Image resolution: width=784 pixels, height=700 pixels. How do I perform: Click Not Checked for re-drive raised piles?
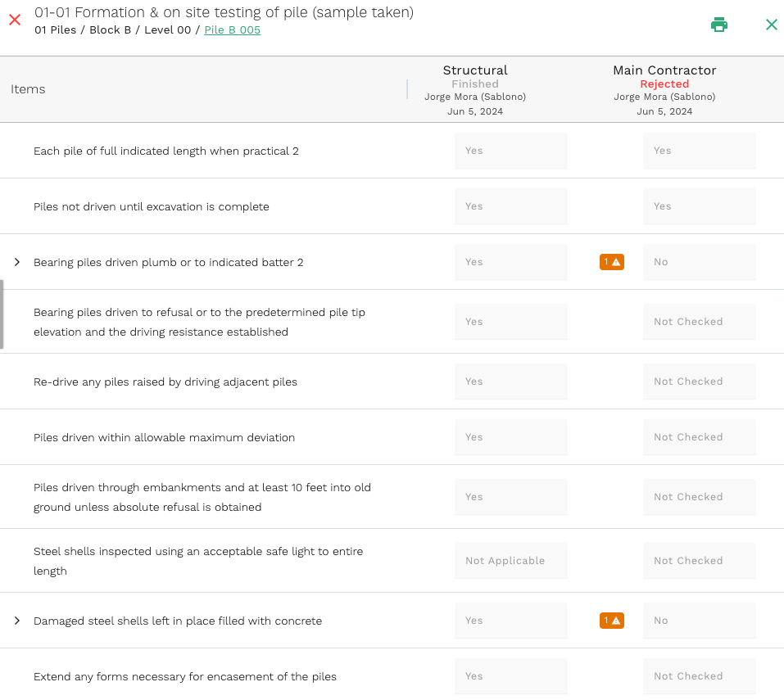click(x=699, y=381)
